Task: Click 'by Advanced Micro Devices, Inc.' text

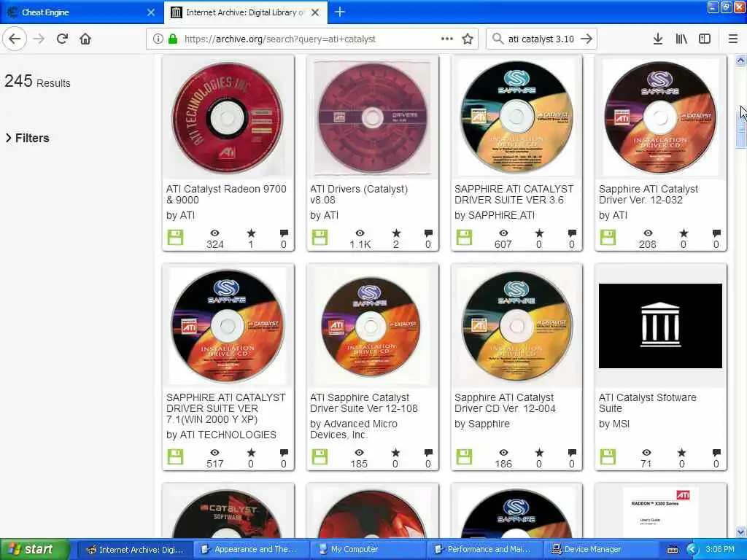Action: 354,429
